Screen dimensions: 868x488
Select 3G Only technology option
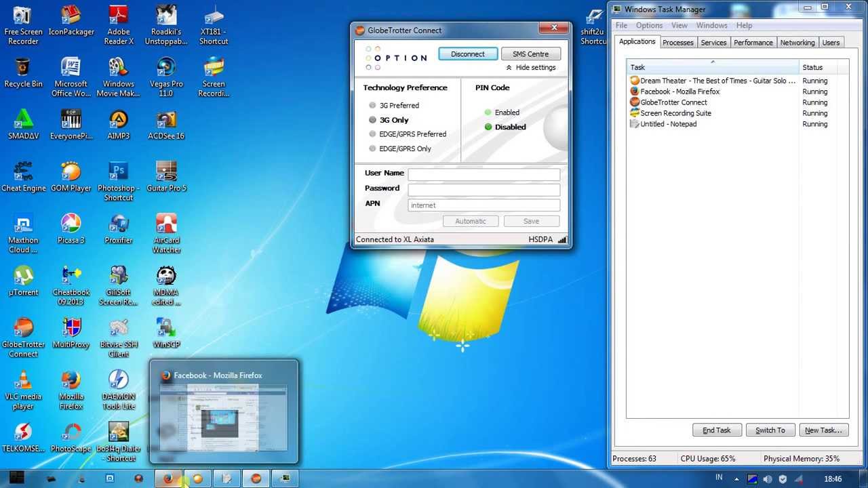coord(389,120)
